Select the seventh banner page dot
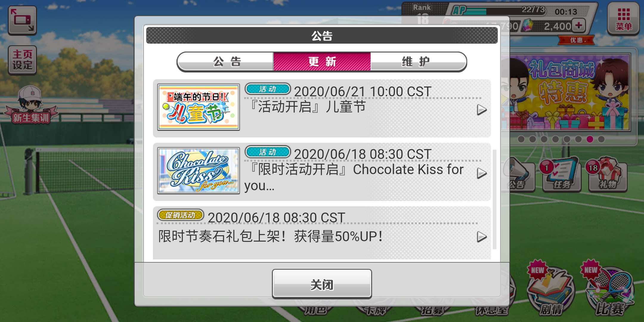This screenshot has width=644, height=322. click(590, 139)
